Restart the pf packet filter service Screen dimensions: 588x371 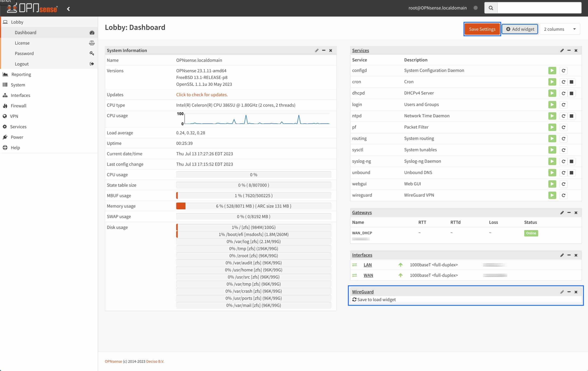pyautogui.click(x=563, y=127)
